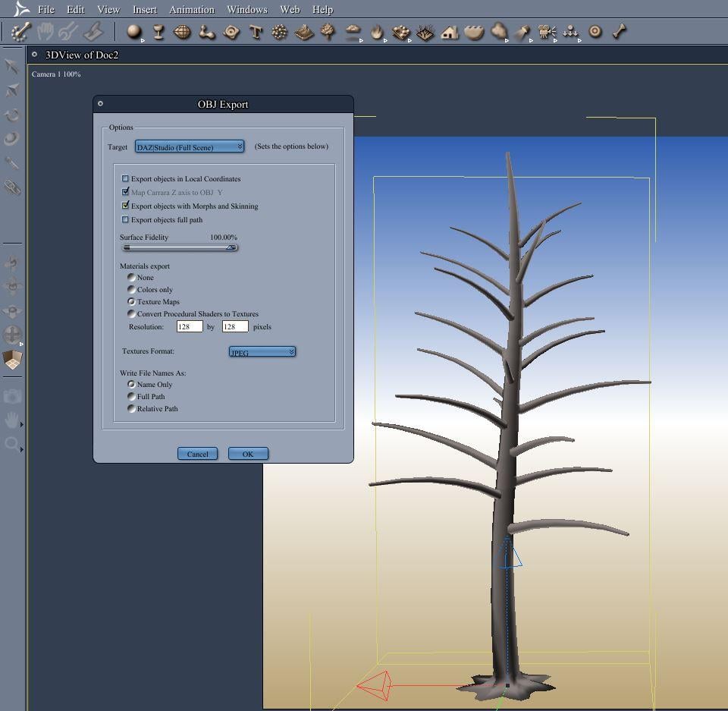
Task: Uncheck Export objects with Morphs and Skinning
Action: [126, 206]
